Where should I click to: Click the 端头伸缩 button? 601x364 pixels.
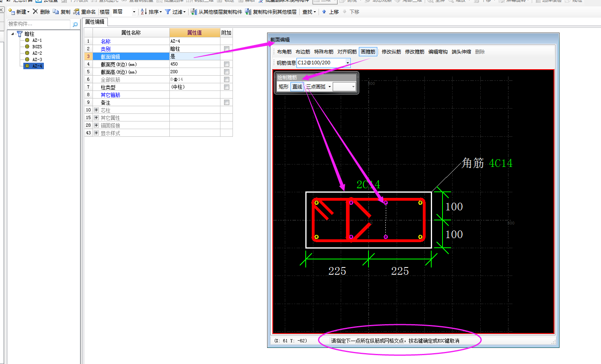pyautogui.click(x=461, y=51)
